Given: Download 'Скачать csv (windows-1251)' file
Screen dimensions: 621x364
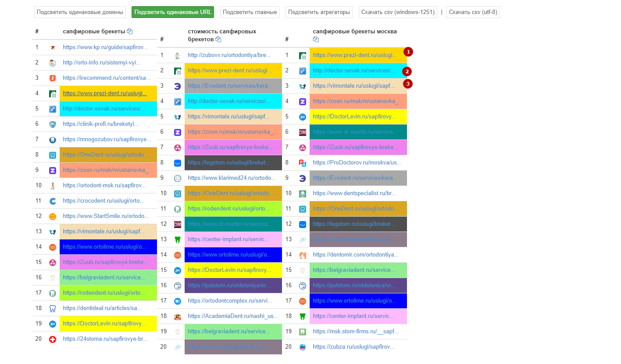Looking at the screenshot, I should point(398,12).
